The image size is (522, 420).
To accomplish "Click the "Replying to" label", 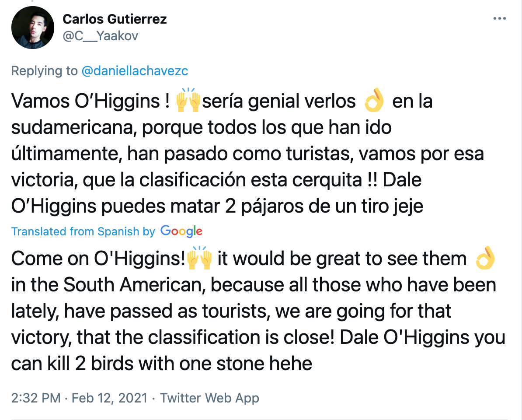I will coord(44,70).
